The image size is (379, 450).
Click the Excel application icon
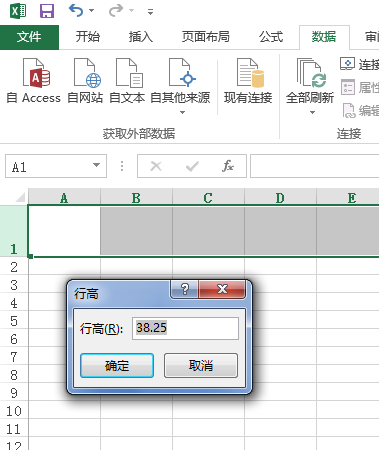pyautogui.click(x=18, y=11)
